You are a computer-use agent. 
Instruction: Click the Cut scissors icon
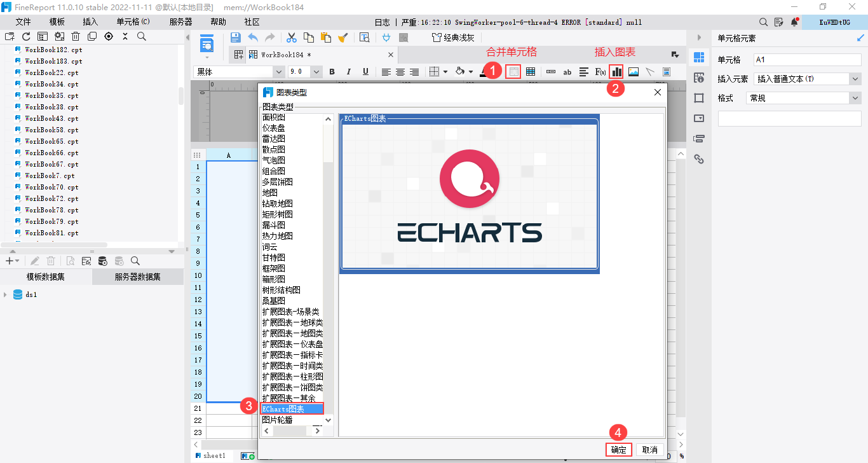point(292,38)
